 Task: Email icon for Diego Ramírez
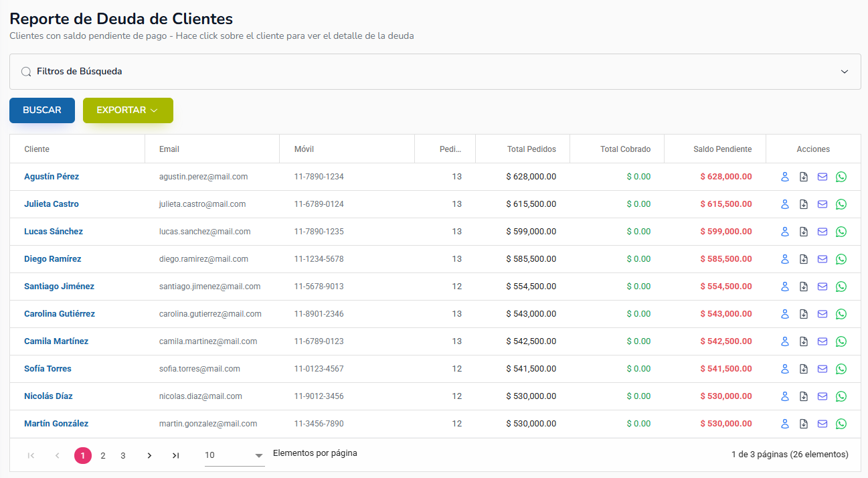coord(822,259)
